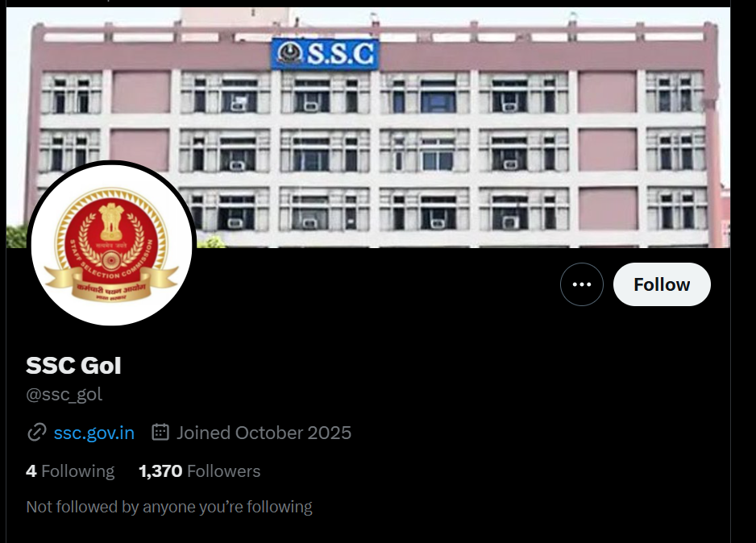Click the small logo on the blue S.S.C sign
Image resolution: width=756 pixels, height=543 pixels.
(290, 53)
